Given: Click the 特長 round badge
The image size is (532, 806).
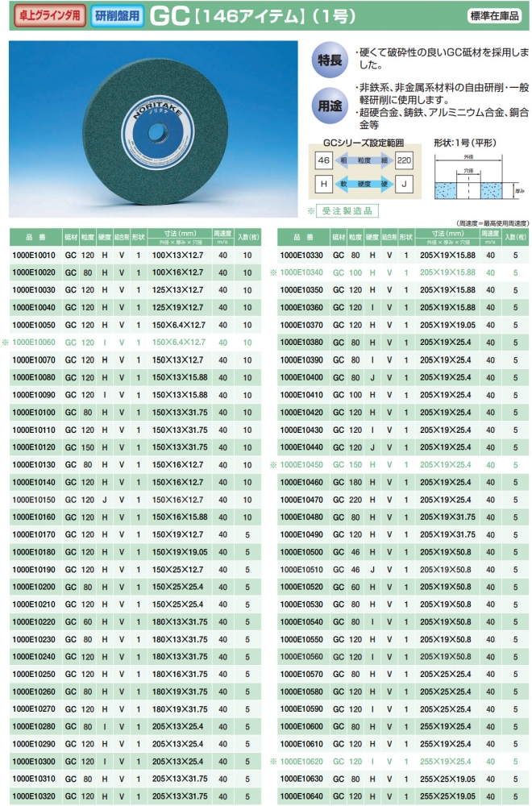Looking at the screenshot, I should (330, 60).
